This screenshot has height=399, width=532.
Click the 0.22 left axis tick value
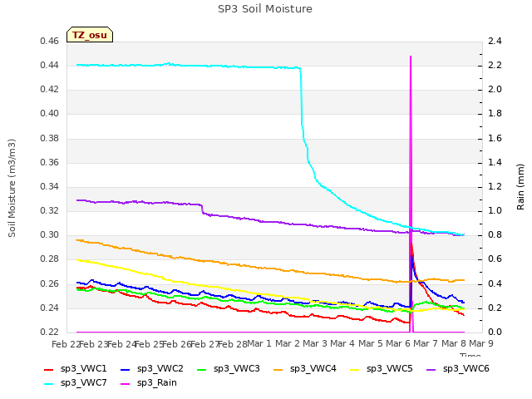pyautogui.click(x=50, y=332)
